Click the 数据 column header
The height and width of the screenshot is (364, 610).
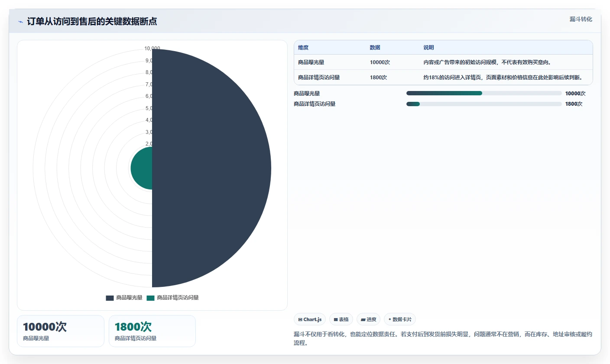[375, 48]
